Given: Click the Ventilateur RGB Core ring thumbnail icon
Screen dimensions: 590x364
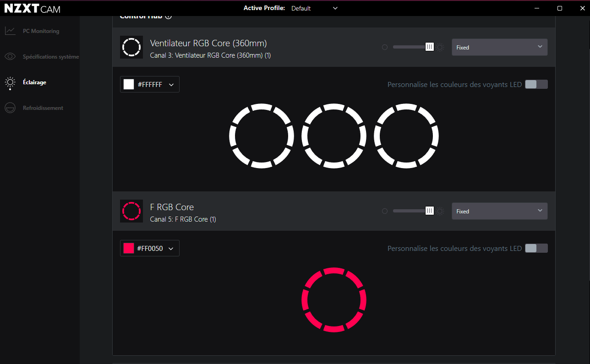Looking at the screenshot, I should coord(131,47).
